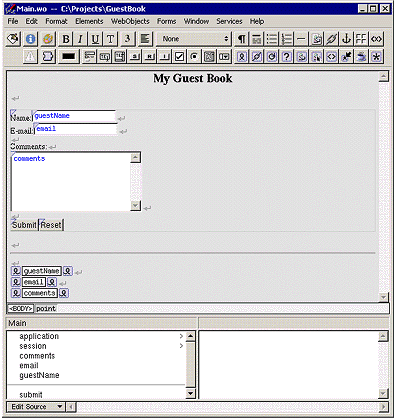Click the question mark conditional icon

tap(286, 57)
